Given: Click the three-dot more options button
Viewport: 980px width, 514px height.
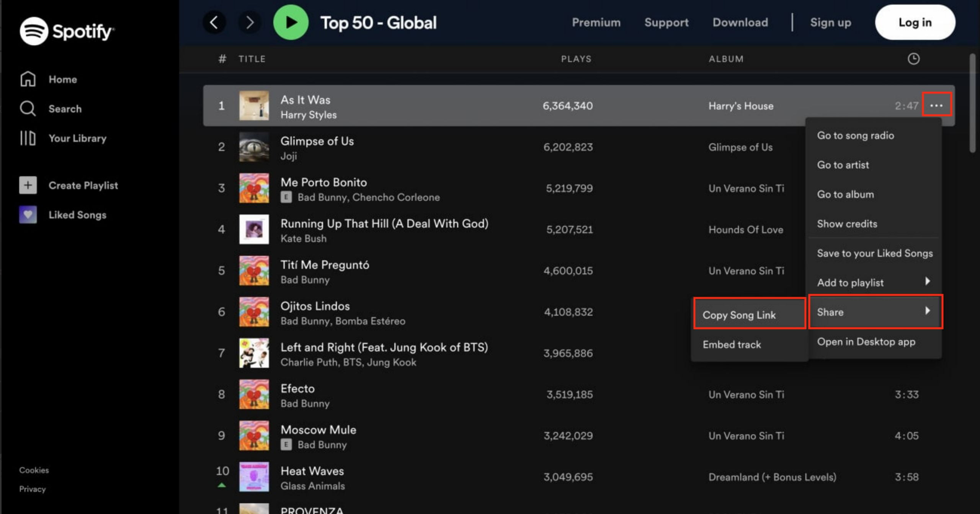Looking at the screenshot, I should click(x=936, y=105).
